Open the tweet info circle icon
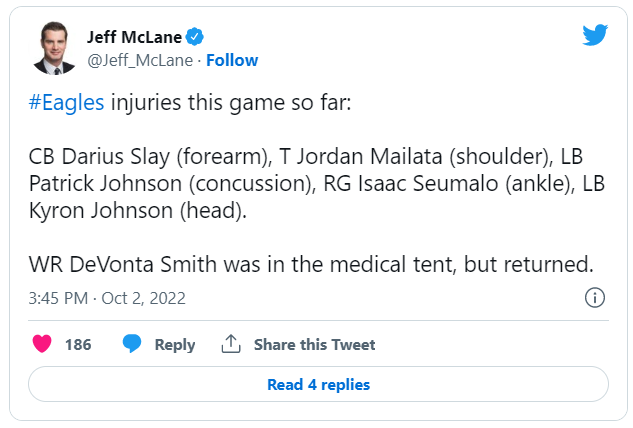 (x=594, y=298)
